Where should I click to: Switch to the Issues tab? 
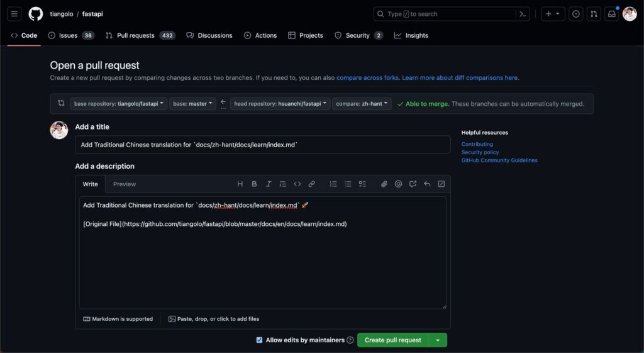(x=71, y=35)
